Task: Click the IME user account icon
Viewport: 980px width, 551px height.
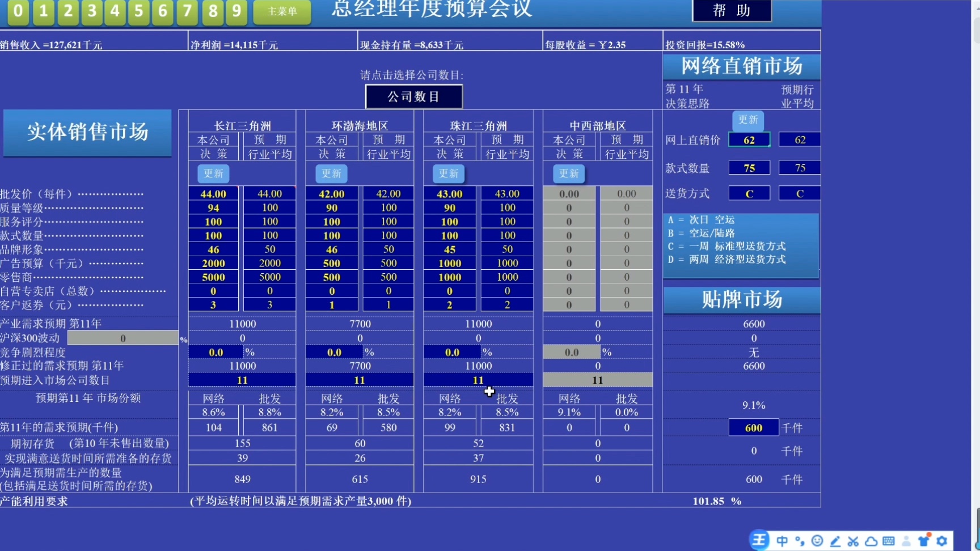Action: 906,541
